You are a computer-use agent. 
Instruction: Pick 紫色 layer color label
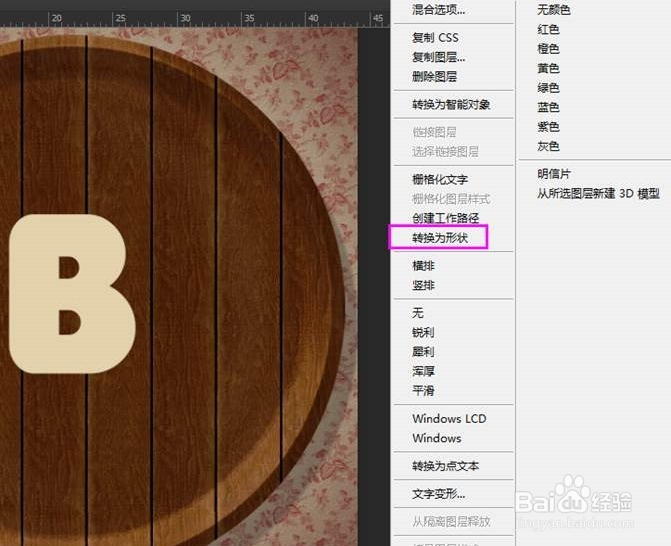click(x=548, y=127)
